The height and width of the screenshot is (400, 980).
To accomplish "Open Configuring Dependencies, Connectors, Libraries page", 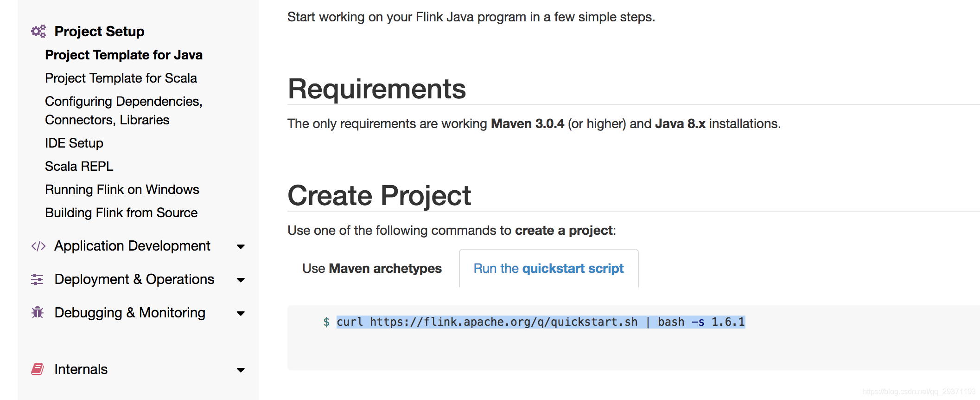I will pyautogui.click(x=124, y=110).
